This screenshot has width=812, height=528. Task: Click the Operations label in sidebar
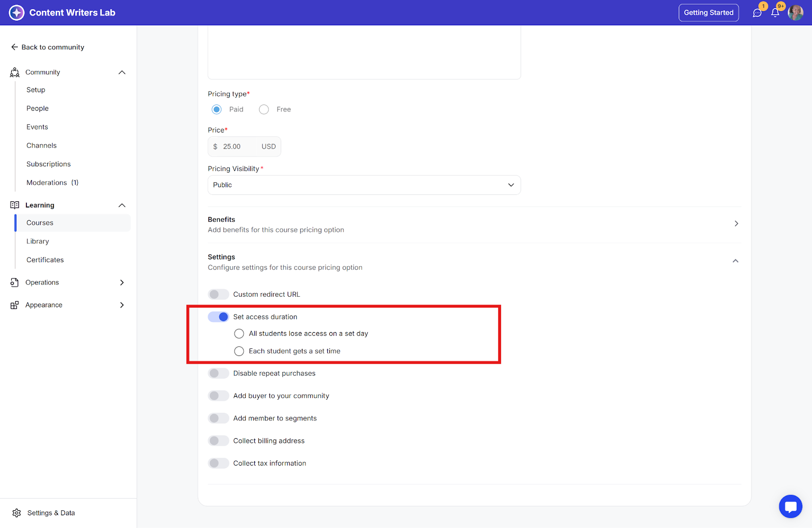pyautogui.click(x=42, y=283)
